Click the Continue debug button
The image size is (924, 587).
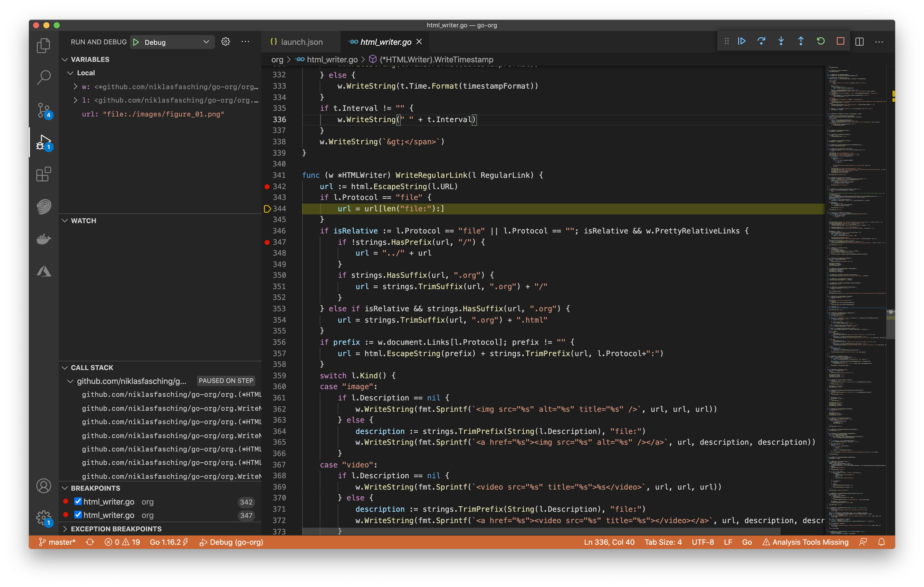click(741, 41)
